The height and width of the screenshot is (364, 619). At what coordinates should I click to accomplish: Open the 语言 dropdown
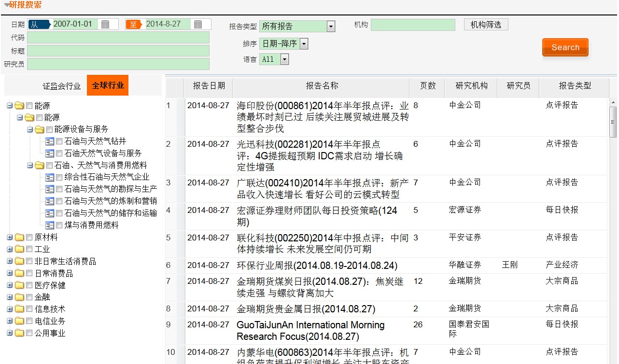click(284, 59)
